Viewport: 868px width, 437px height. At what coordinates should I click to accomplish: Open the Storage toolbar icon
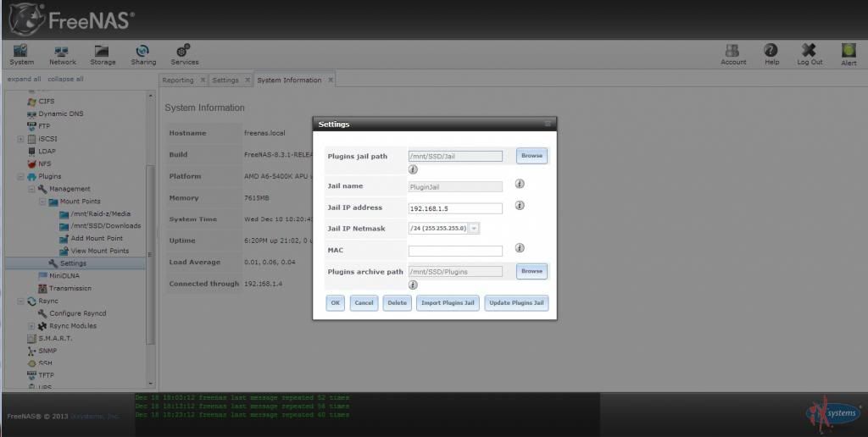pos(103,55)
